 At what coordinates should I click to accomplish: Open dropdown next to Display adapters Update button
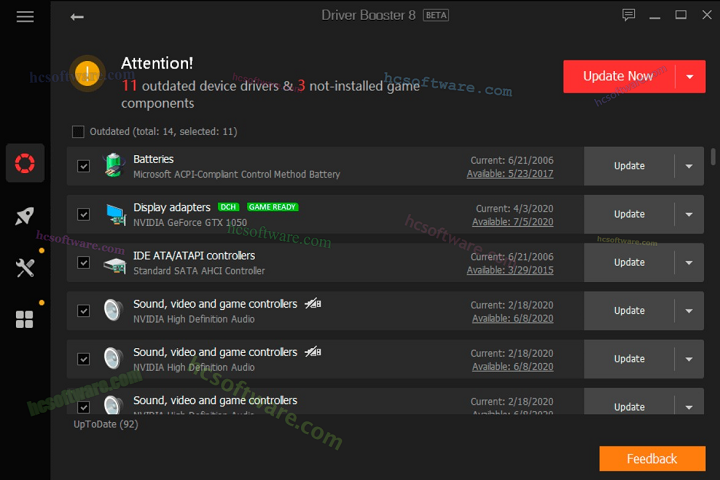coord(689,214)
